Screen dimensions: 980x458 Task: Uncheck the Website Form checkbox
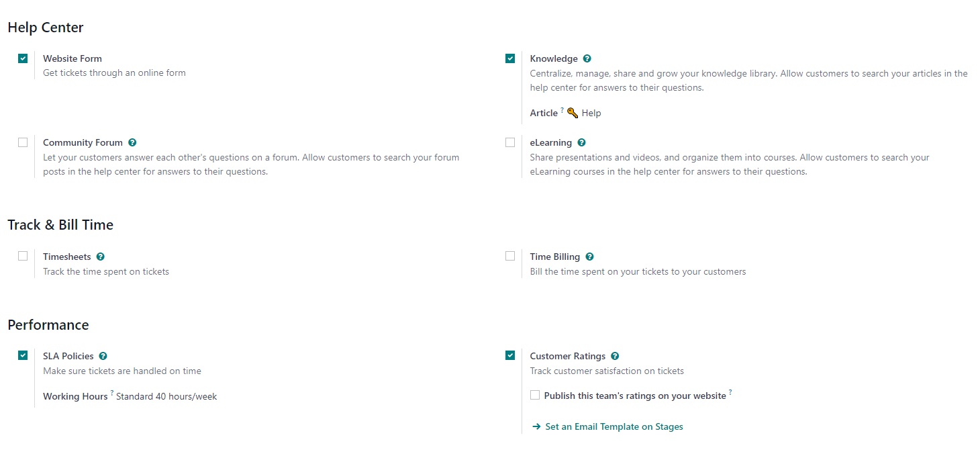pyautogui.click(x=23, y=58)
